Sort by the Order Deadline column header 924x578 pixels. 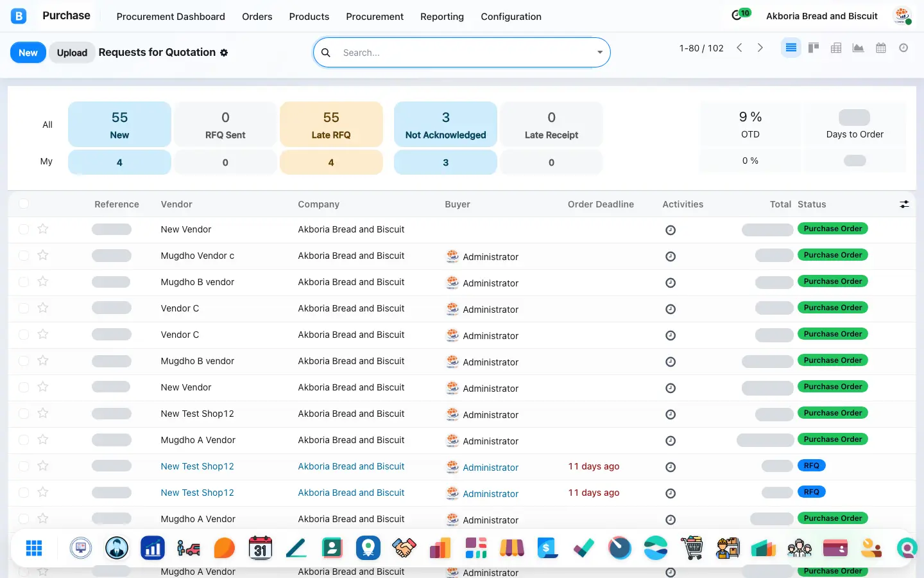pyautogui.click(x=601, y=204)
